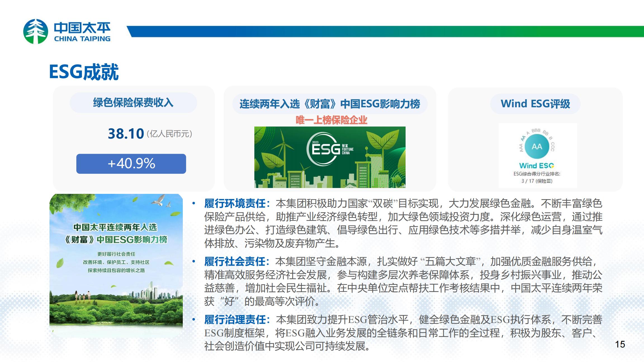Click the Wind ESG评级 header pill
The height and width of the screenshot is (362, 644).
click(535, 104)
